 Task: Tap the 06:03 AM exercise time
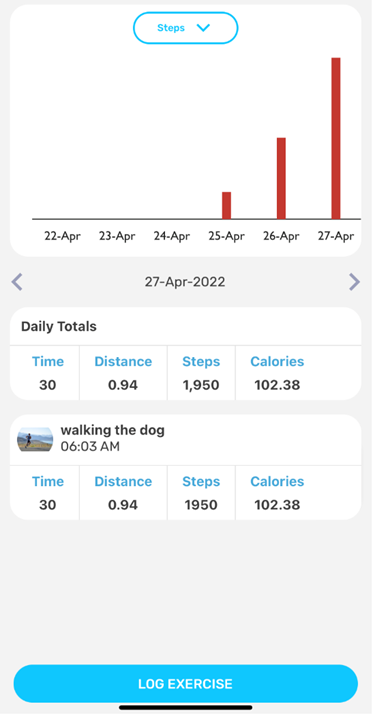click(90, 446)
